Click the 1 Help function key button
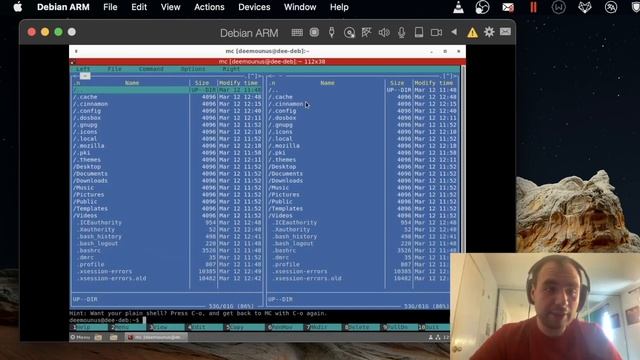640x360 pixels. [x=89, y=327]
